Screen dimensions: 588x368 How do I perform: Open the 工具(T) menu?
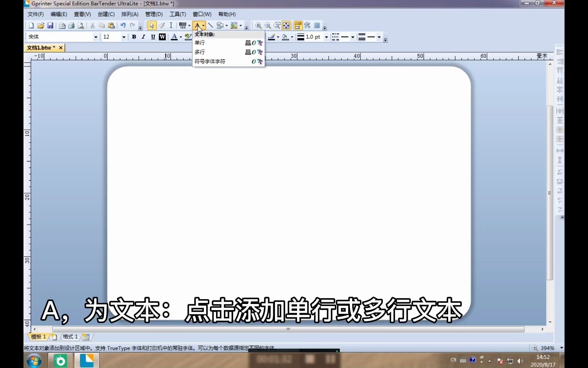[178, 14]
